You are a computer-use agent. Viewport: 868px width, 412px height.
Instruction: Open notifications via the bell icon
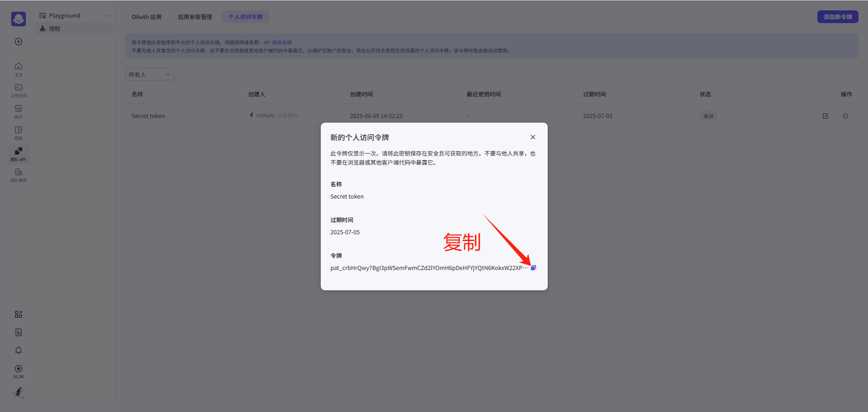click(18, 350)
